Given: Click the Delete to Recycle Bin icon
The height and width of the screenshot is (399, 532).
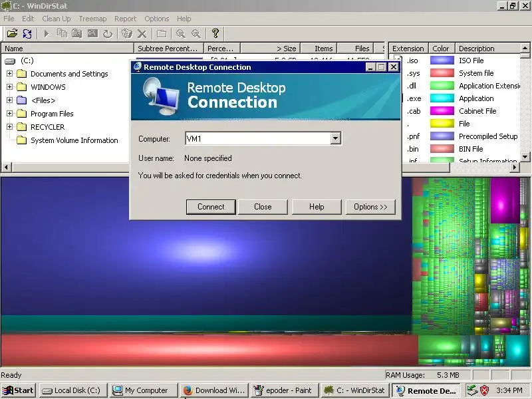Looking at the screenshot, I should click(127, 33).
